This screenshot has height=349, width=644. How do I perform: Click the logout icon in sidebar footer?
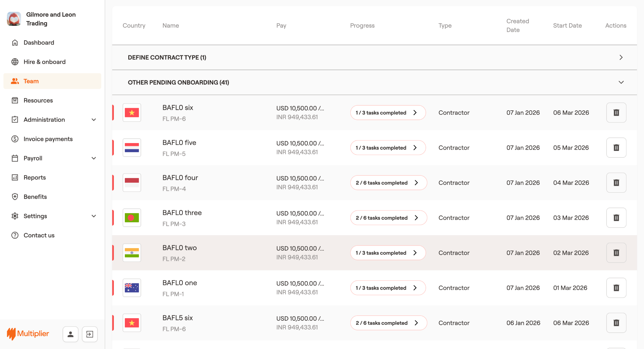point(90,334)
